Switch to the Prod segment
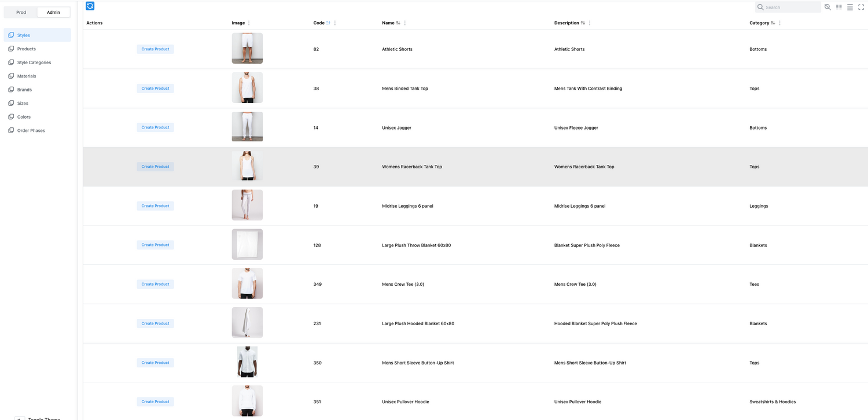The image size is (868, 420). pos(21,12)
